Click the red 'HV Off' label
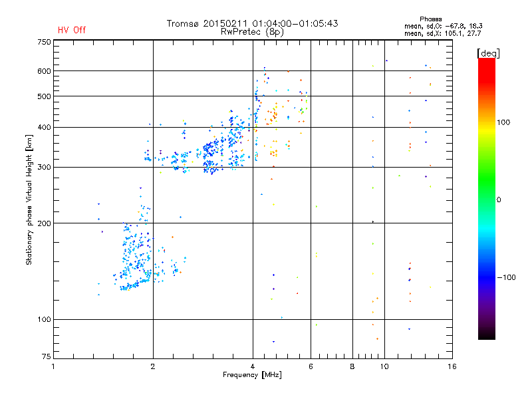Viewport: 532px width, 399px height. point(72,30)
